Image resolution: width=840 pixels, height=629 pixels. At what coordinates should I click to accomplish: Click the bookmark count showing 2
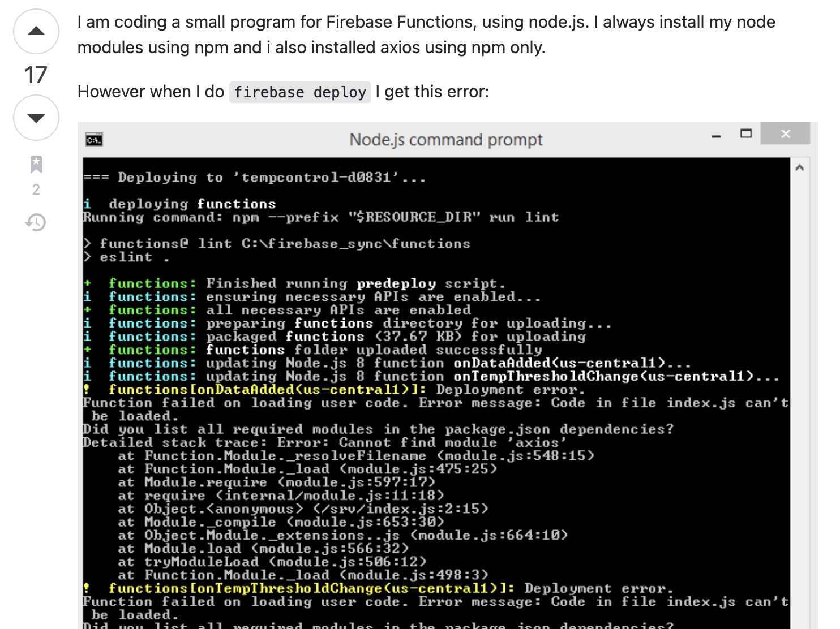36,189
